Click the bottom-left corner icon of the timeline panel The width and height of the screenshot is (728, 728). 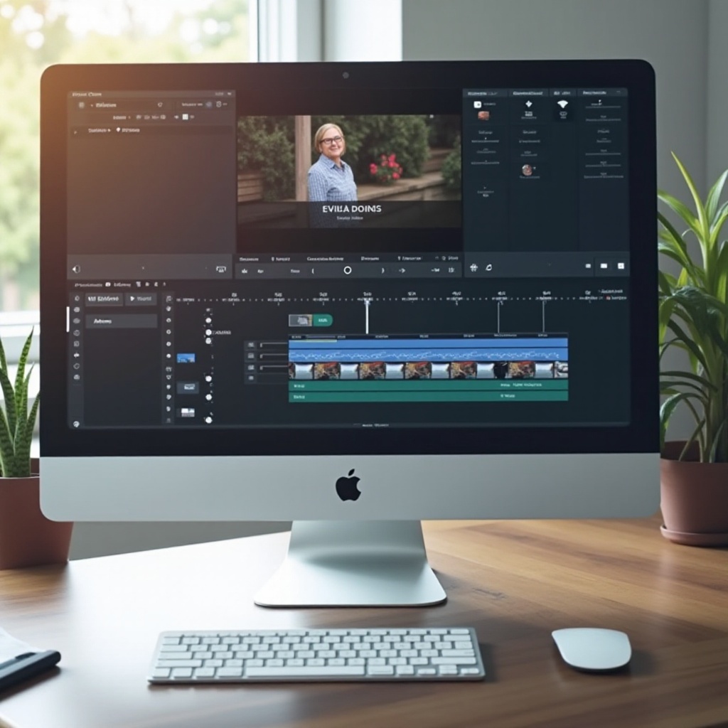tap(76, 424)
